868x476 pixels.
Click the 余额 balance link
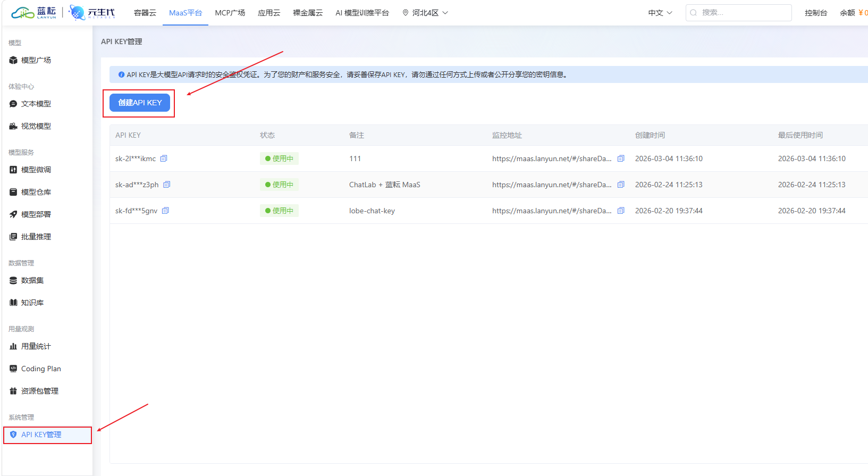click(x=854, y=13)
